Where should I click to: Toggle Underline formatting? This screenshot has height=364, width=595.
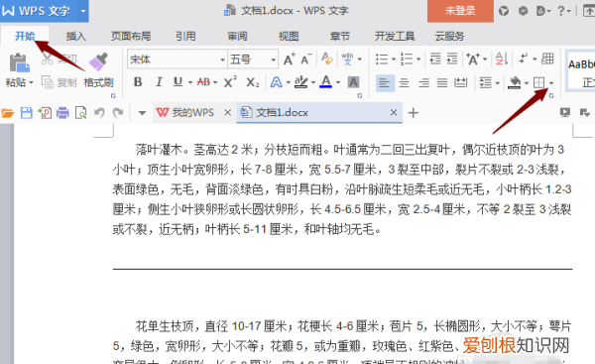coord(178,82)
